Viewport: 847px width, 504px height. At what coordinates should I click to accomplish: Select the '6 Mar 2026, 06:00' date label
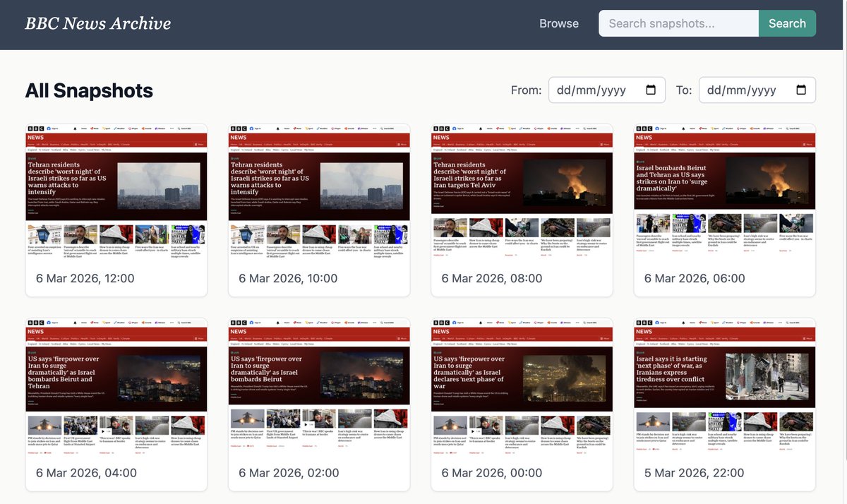pyautogui.click(x=695, y=278)
